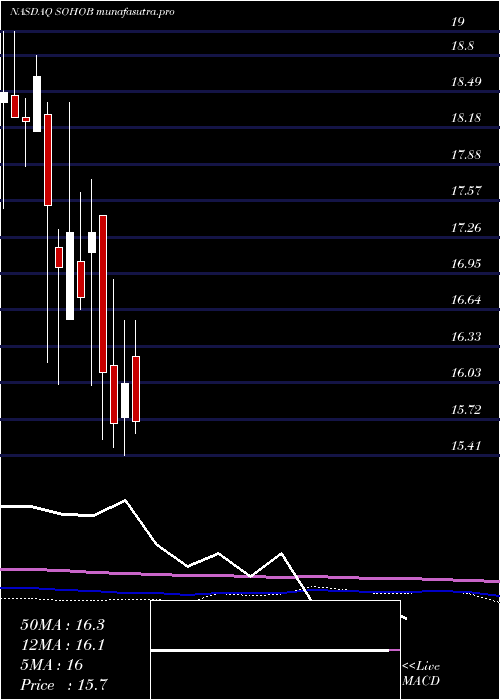The height and width of the screenshot is (700, 500).
Task: Select the 16.03 price axis label
Action: coord(466,373)
